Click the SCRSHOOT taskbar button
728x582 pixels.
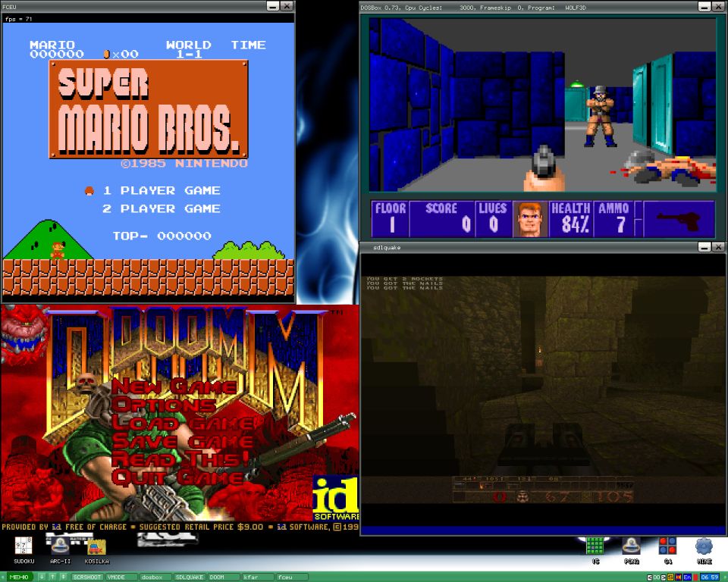(x=86, y=577)
